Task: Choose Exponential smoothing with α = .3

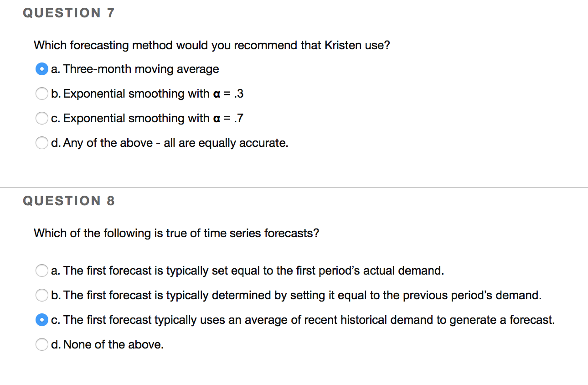Action: 42,94
